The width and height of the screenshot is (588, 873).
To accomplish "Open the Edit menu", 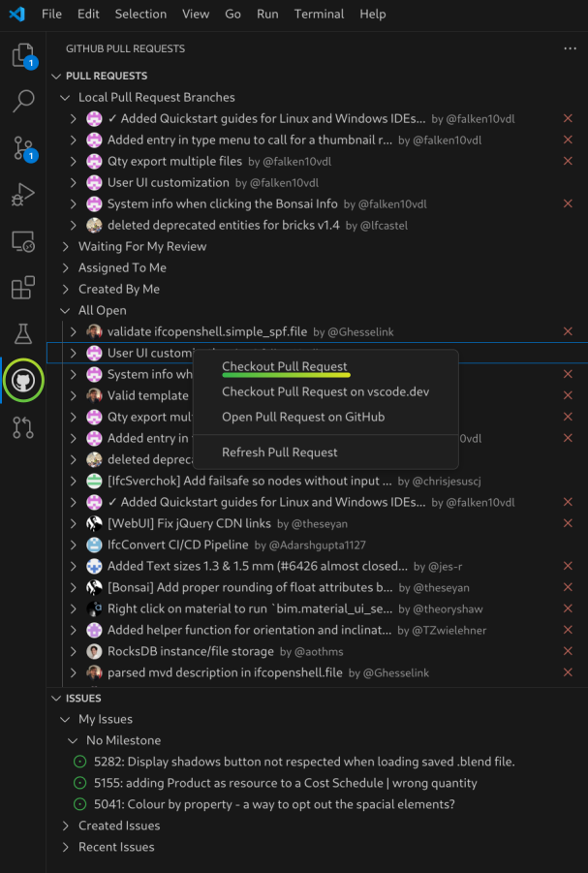I will coord(88,14).
